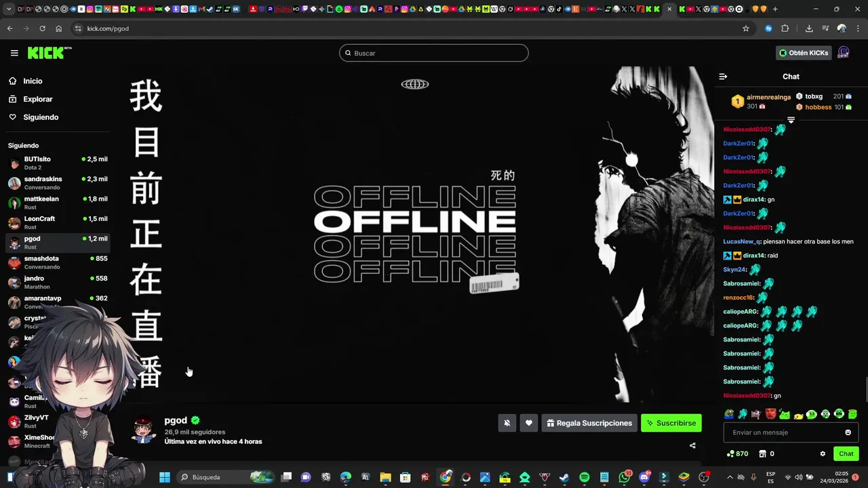Go to Inicio in the sidebar
This screenshot has height=488, width=868.
click(x=33, y=81)
